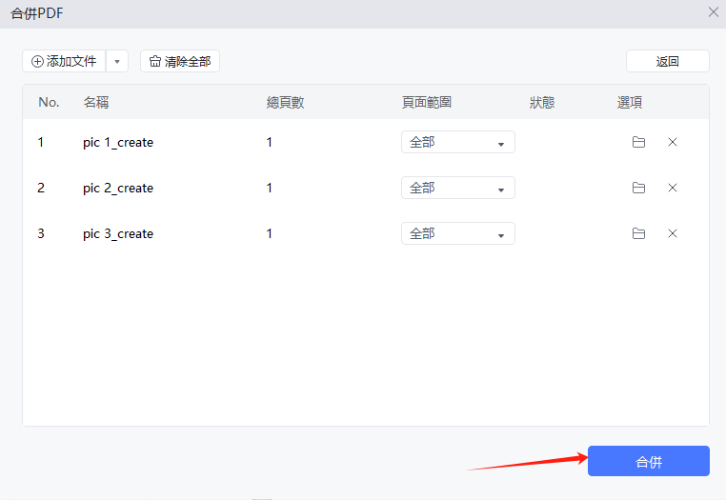Open folder icon for pic 3_create
726x500 pixels.
(x=638, y=234)
